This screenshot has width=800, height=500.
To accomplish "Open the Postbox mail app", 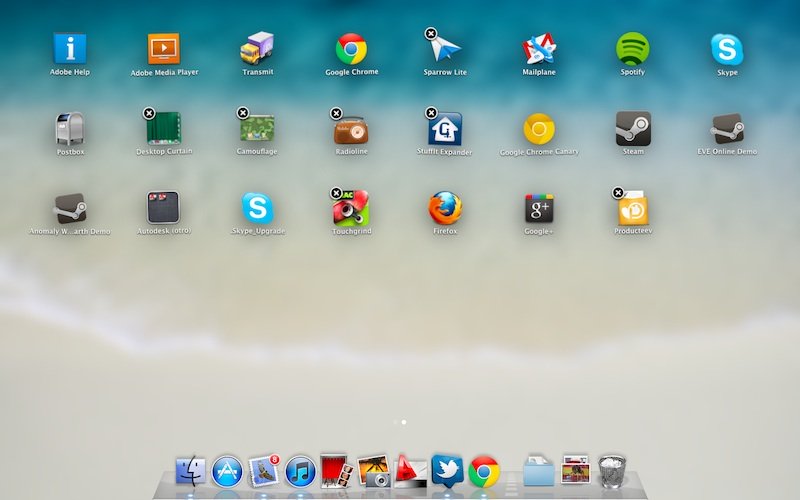I will pyautogui.click(x=70, y=129).
